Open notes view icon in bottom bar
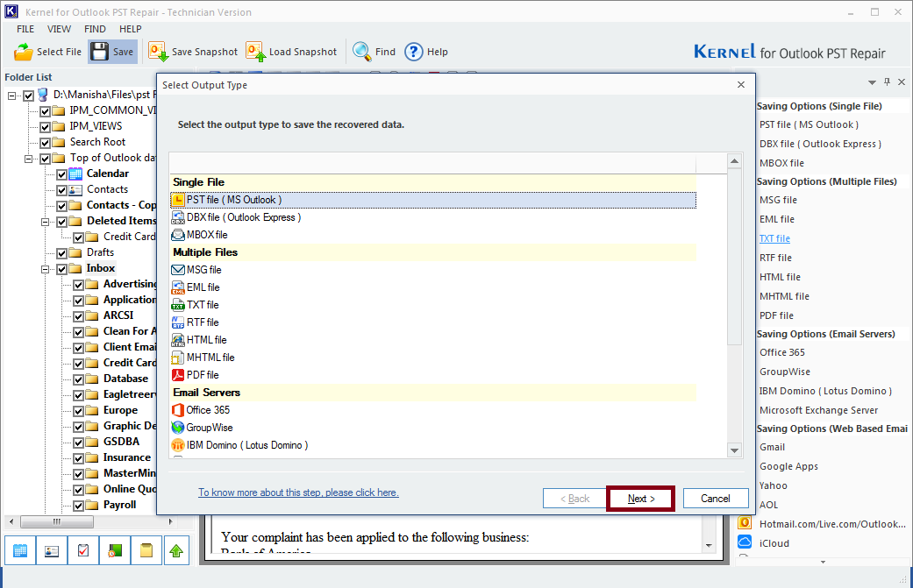 [146, 550]
